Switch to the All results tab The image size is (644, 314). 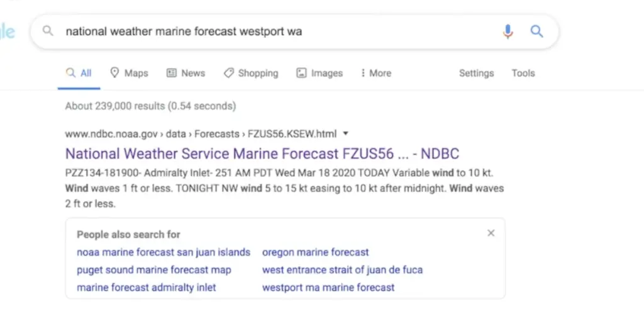click(79, 73)
